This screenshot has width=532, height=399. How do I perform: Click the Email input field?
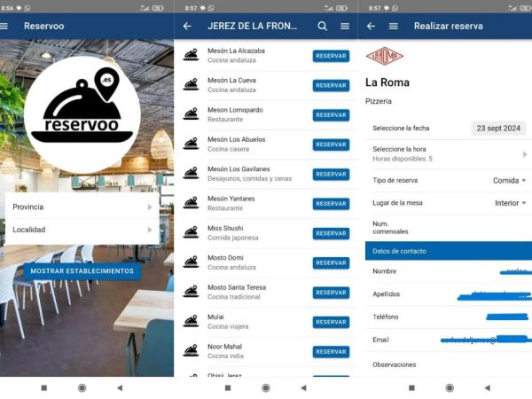[x=449, y=340]
